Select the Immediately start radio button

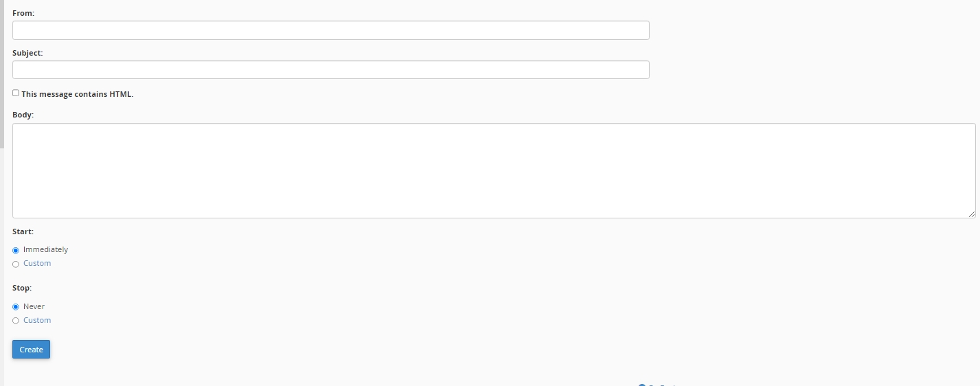coord(16,251)
